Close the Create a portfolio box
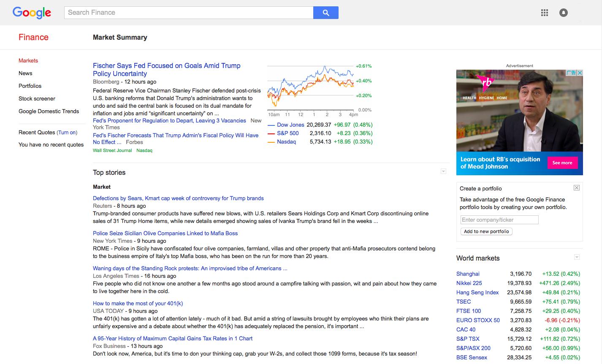This screenshot has height=364, width=602. (x=577, y=187)
